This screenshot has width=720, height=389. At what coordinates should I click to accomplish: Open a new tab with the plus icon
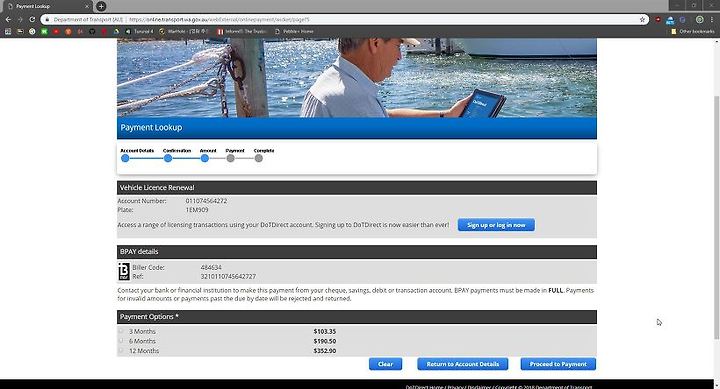coord(101,6)
